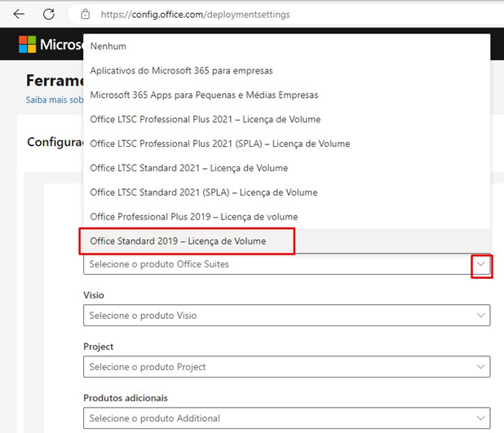Click the Produtos adicionais label
This screenshot has width=504, height=433.
(126, 398)
